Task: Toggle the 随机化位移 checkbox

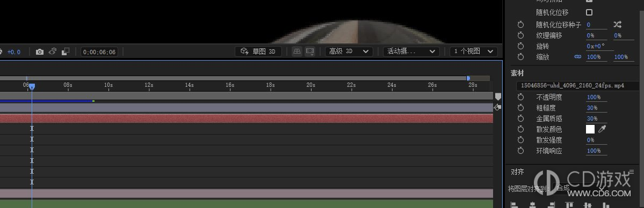Action: click(589, 12)
